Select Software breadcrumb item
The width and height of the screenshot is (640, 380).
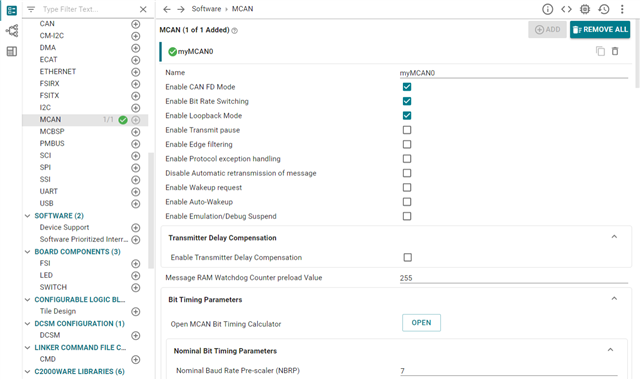(206, 9)
